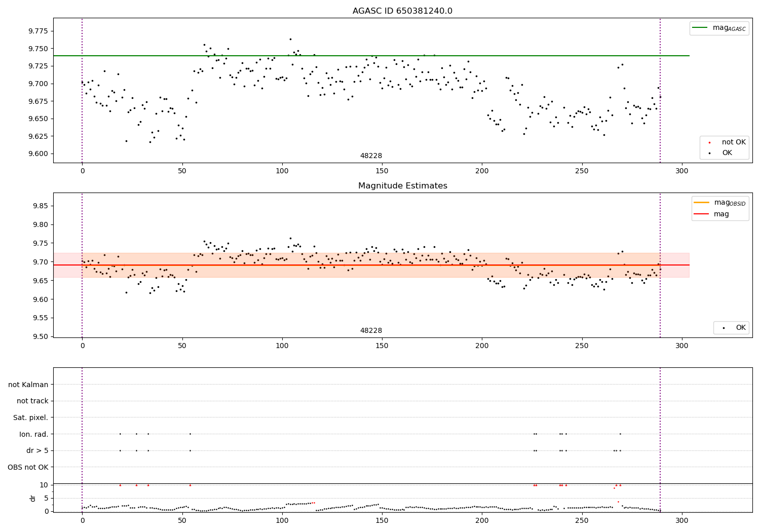This screenshot has height=532, width=760.
Task: Click the 10 tick label on dr axis
Action: pos(44,485)
